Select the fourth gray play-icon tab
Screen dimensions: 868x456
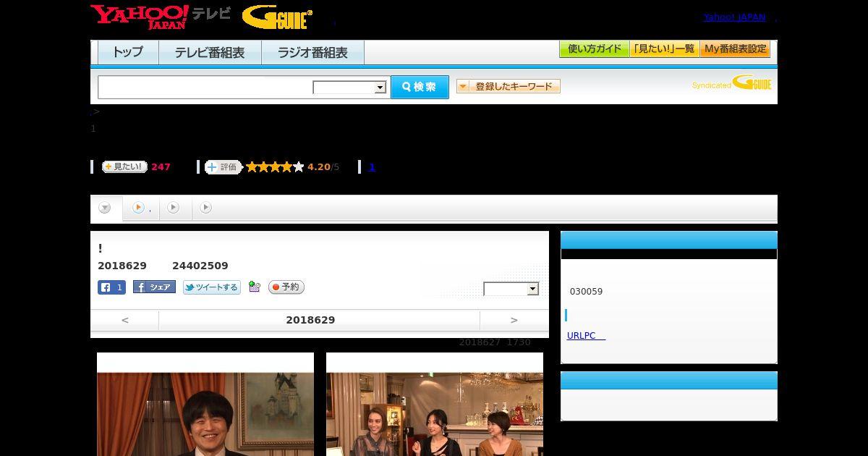[206, 208]
